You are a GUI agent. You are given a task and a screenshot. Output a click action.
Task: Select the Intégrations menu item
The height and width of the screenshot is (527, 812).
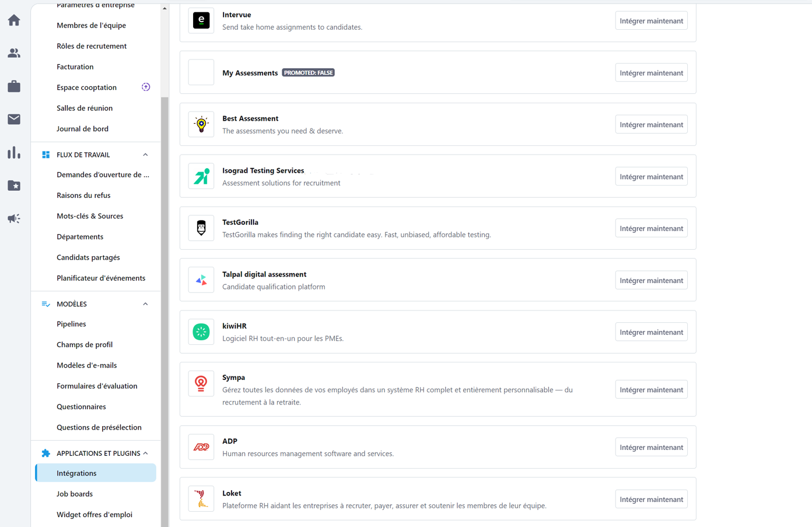click(x=96, y=473)
